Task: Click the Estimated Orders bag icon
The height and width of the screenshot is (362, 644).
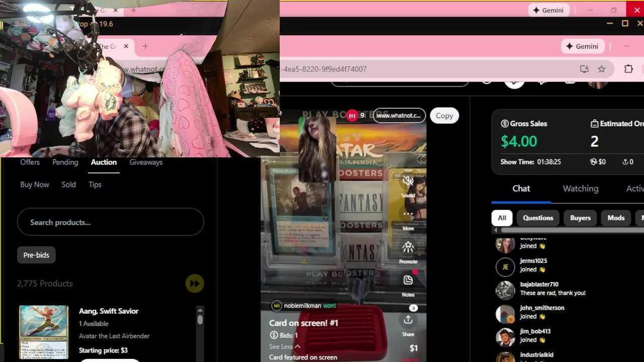Action: pyautogui.click(x=594, y=124)
